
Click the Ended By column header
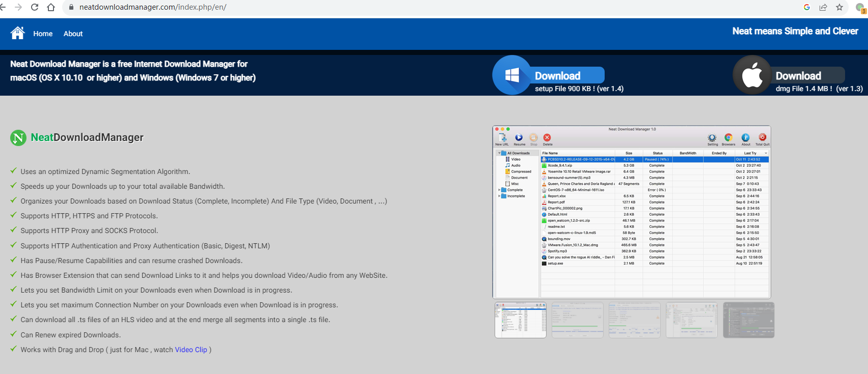[x=719, y=153]
